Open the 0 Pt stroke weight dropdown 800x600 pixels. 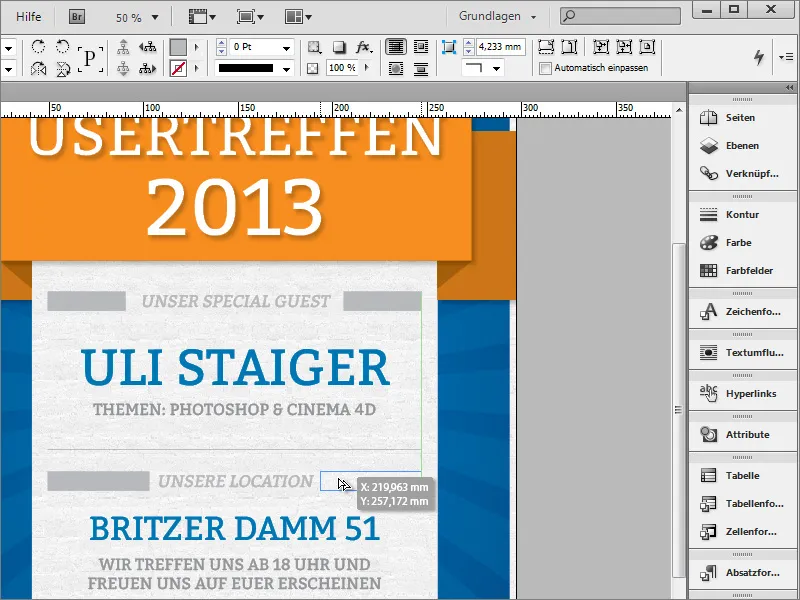[286, 47]
